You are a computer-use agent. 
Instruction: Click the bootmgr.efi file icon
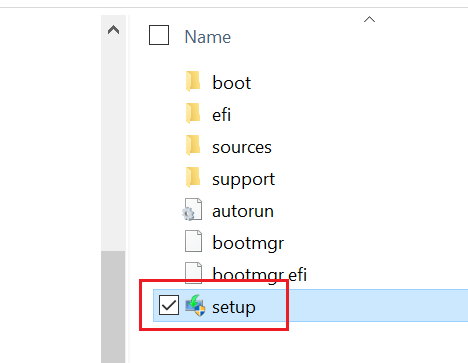(193, 273)
